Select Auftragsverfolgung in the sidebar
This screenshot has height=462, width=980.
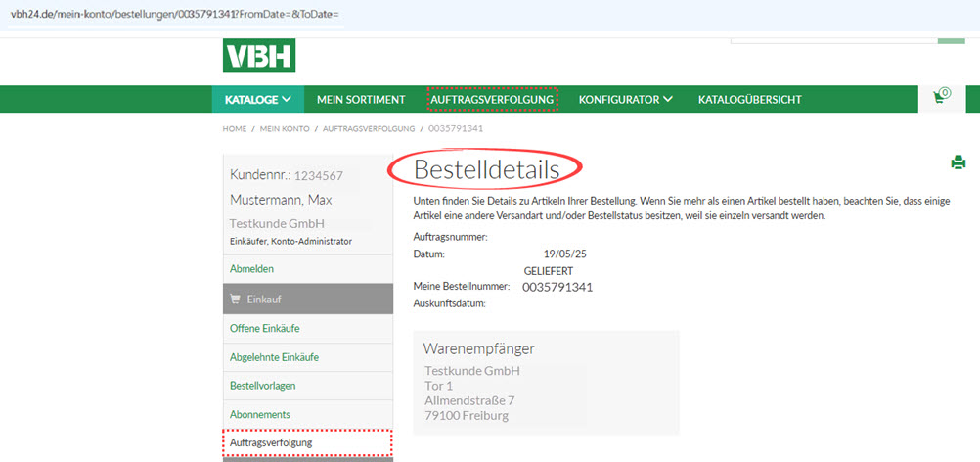(x=308, y=442)
